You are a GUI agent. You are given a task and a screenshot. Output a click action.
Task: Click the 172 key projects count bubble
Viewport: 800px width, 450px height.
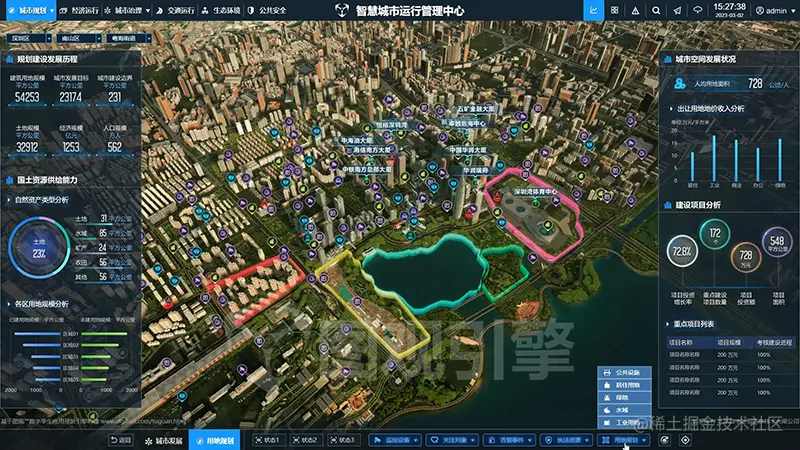[715, 234]
